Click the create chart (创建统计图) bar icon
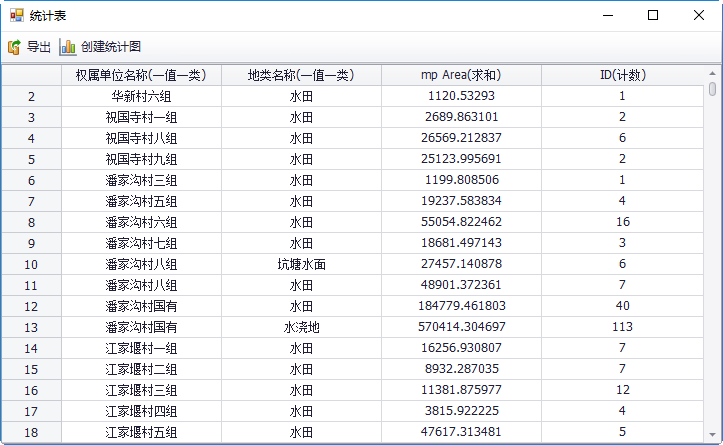The height and width of the screenshot is (445, 723). (x=67, y=47)
